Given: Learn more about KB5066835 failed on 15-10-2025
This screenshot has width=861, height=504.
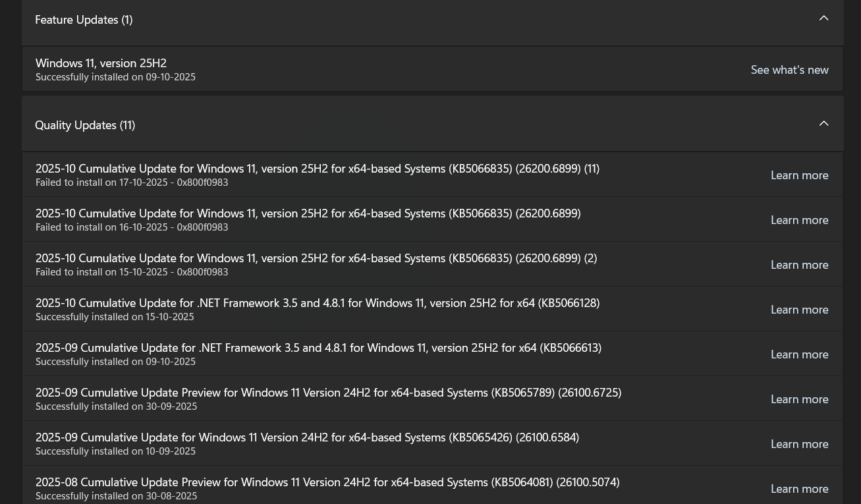Looking at the screenshot, I should tap(799, 264).
